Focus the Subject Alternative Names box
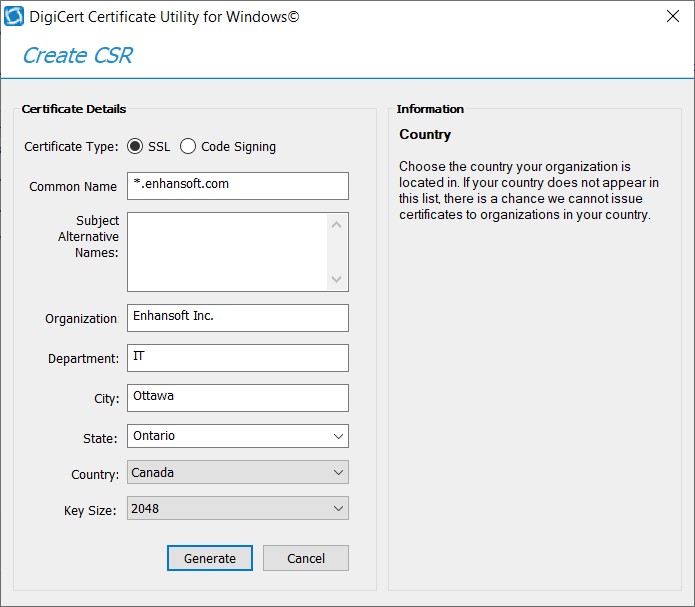Image resolution: width=695 pixels, height=607 pixels. click(x=228, y=252)
